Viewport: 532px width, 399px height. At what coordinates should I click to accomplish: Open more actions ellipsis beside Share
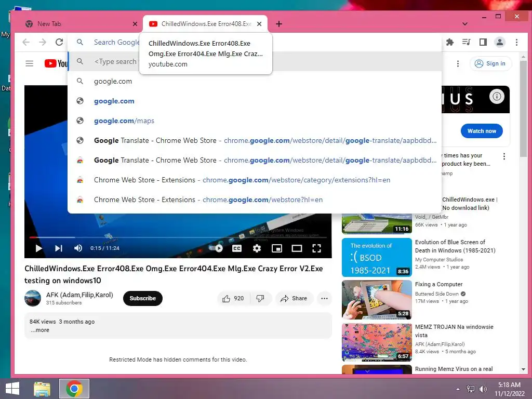(324, 298)
